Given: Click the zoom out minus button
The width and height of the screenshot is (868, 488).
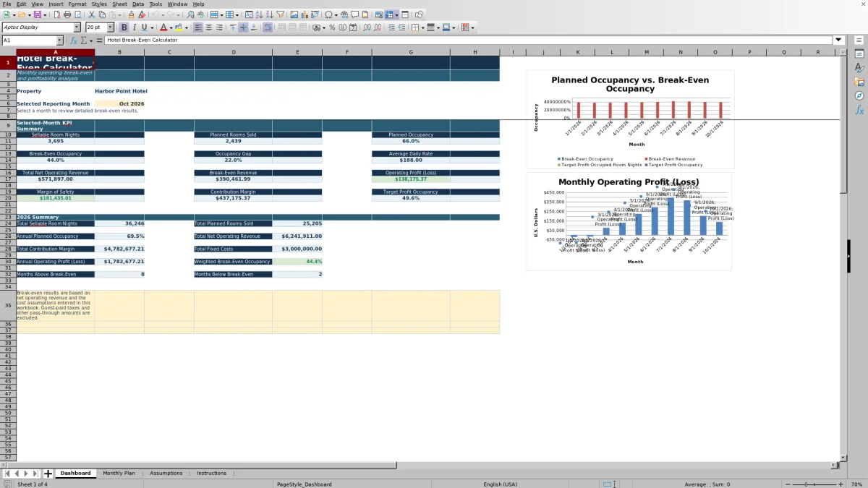Looking at the screenshot, I should click(786, 484).
